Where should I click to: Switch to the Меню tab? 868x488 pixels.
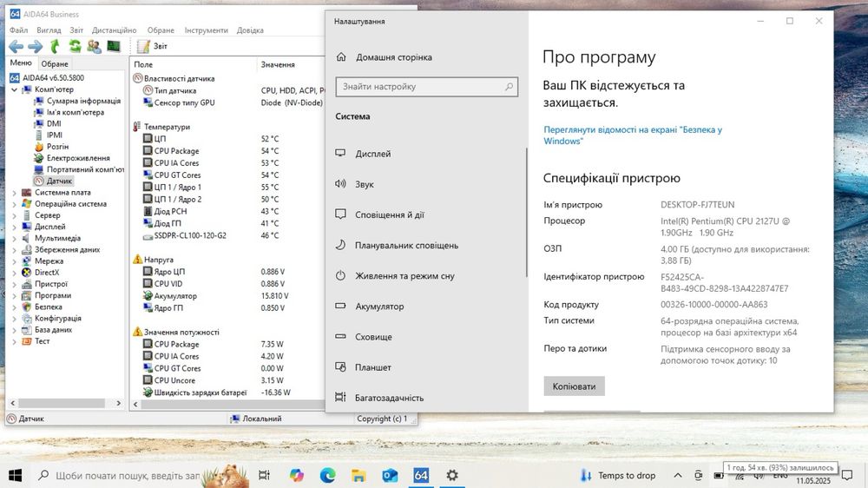(21, 63)
